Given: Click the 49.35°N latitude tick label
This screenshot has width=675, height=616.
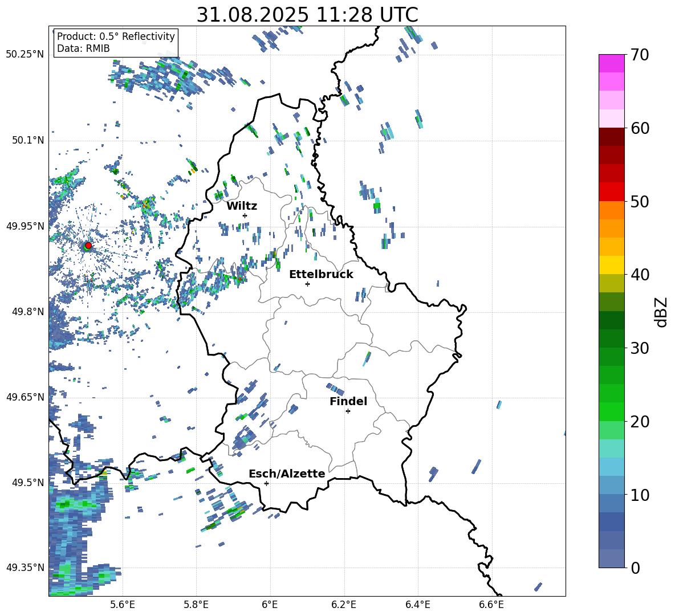Looking at the screenshot, I should tap(26, 568).
